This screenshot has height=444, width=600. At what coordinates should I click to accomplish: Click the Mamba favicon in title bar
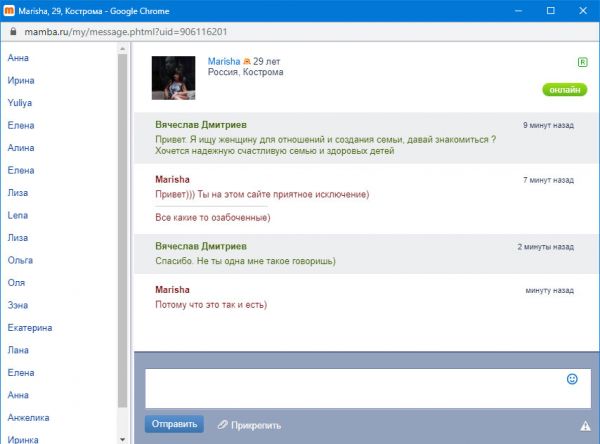(9, 11)
